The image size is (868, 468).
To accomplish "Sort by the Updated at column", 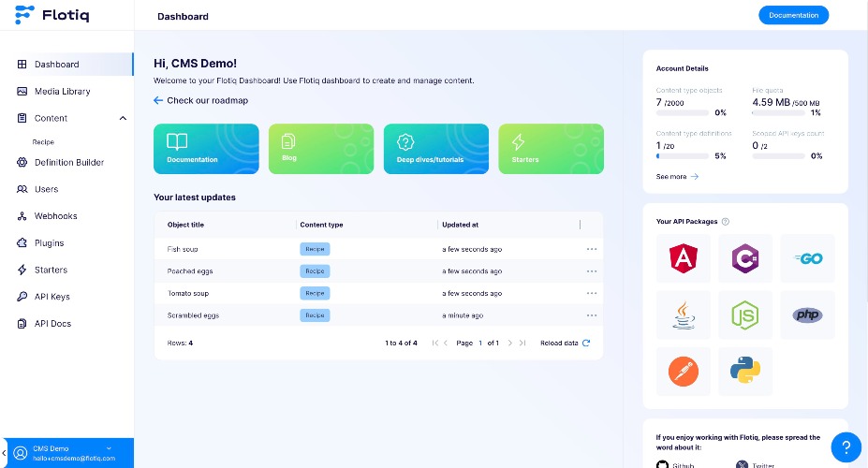I will coord(460,225).
